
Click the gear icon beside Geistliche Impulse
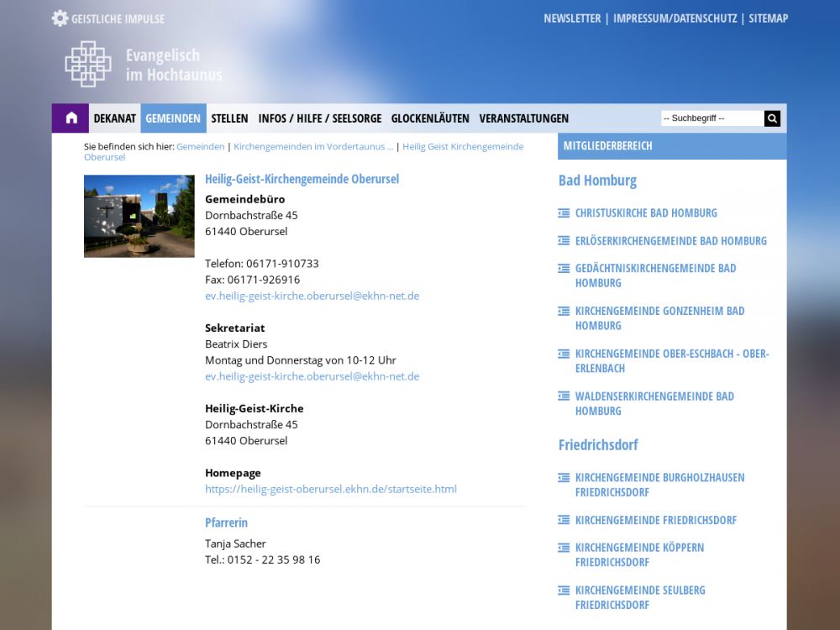(x=60, y=18)
